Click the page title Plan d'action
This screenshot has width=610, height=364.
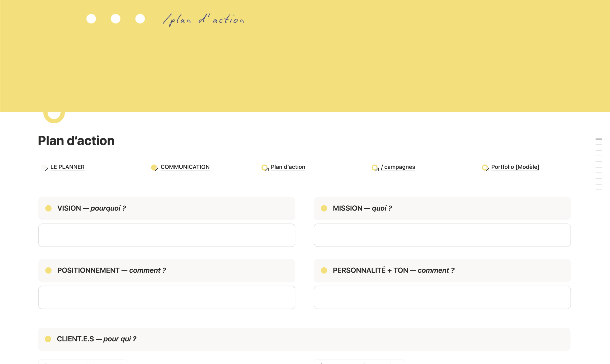click(76, 140)
